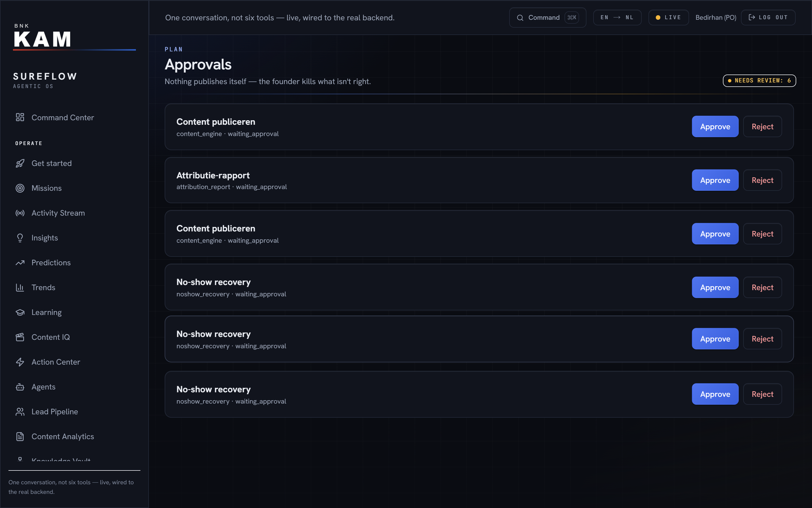Toggle the LIVE status indicator
812x508 pixels.
point(668,17)
